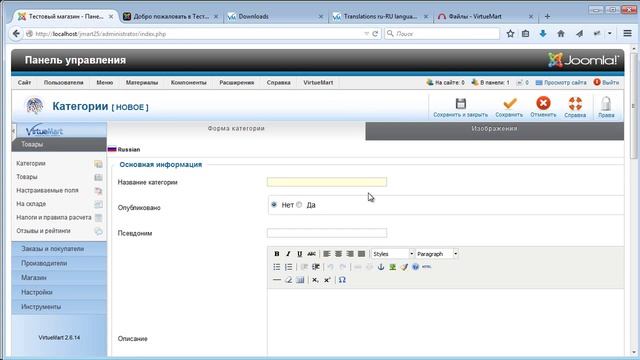Toggle italic formatting in the editor
640x360 pixels.
288,254
